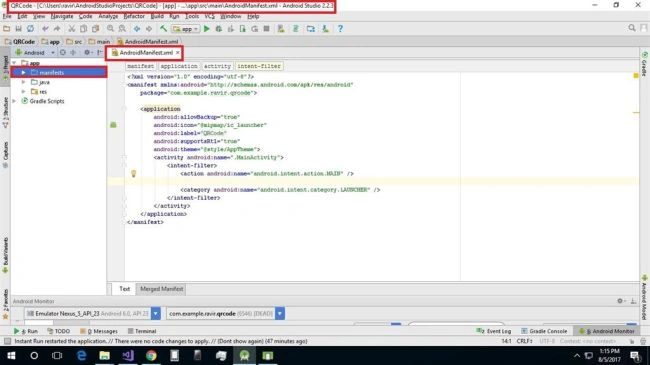Open the Edit menu
Viewport: 650px width, 365px height.
[22, 16]
